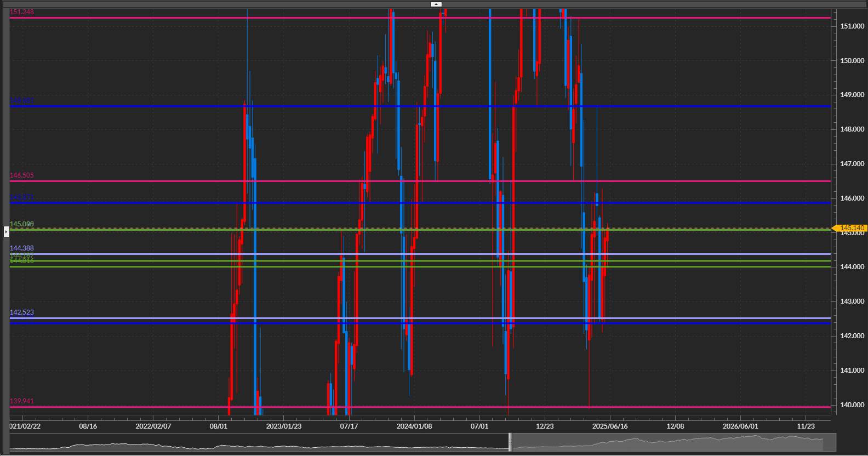The height and width of the screenshot is (456, 868).
Task: Click the highlighted navigator range bar
Action: (x=673, y=442)
